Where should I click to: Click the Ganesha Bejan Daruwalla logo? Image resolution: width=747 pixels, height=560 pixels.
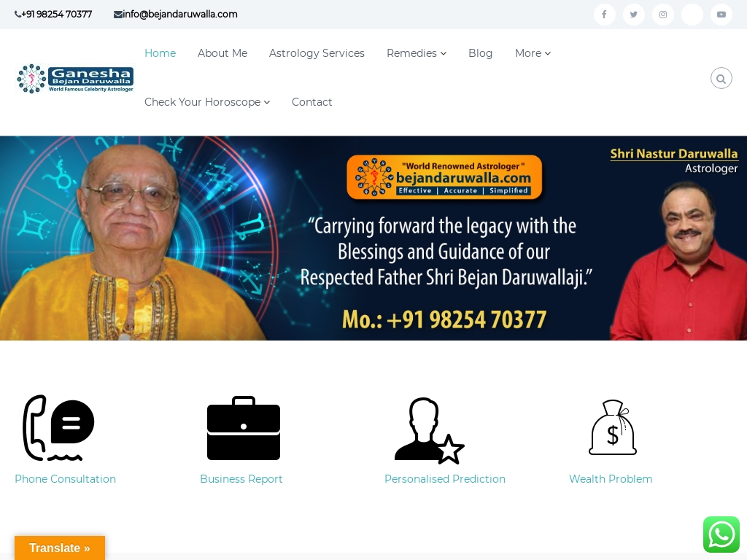[75, 79]
